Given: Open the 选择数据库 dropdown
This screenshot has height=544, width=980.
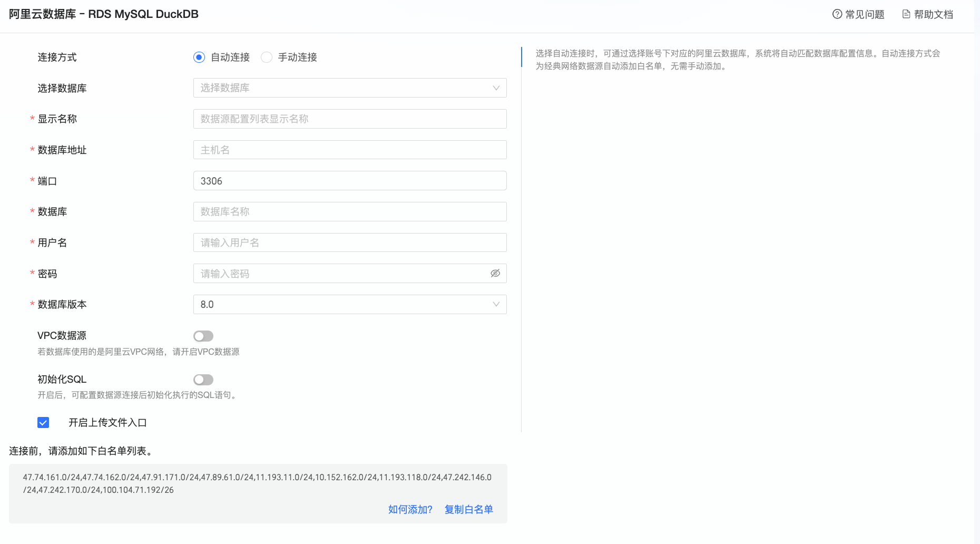Looking at the screenshot, I should click(x=350, y=88).
